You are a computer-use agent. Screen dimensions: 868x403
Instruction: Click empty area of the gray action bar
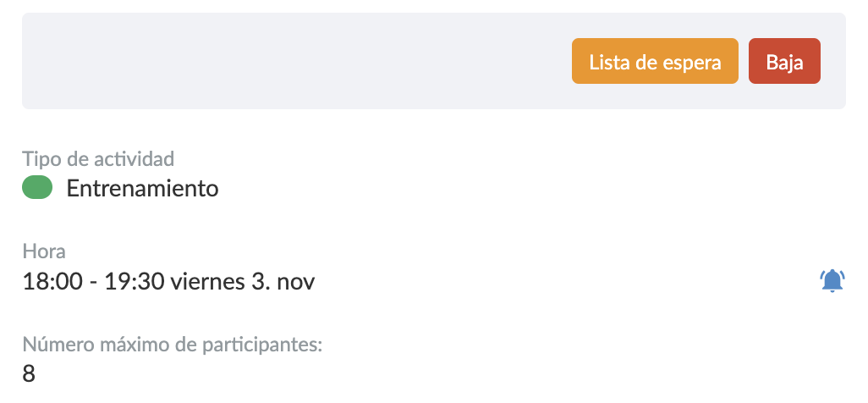click(288, 61)
